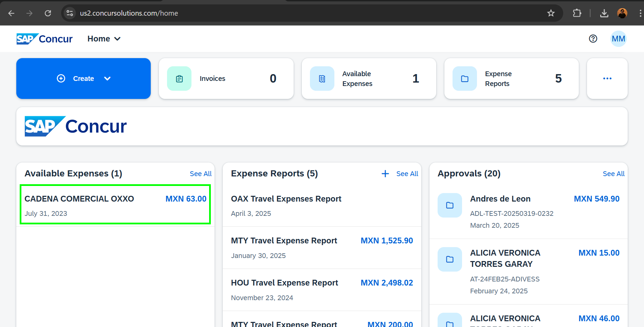Open the browser extensions puzzle icon
644x327 pixels.
tap(577, 13)
